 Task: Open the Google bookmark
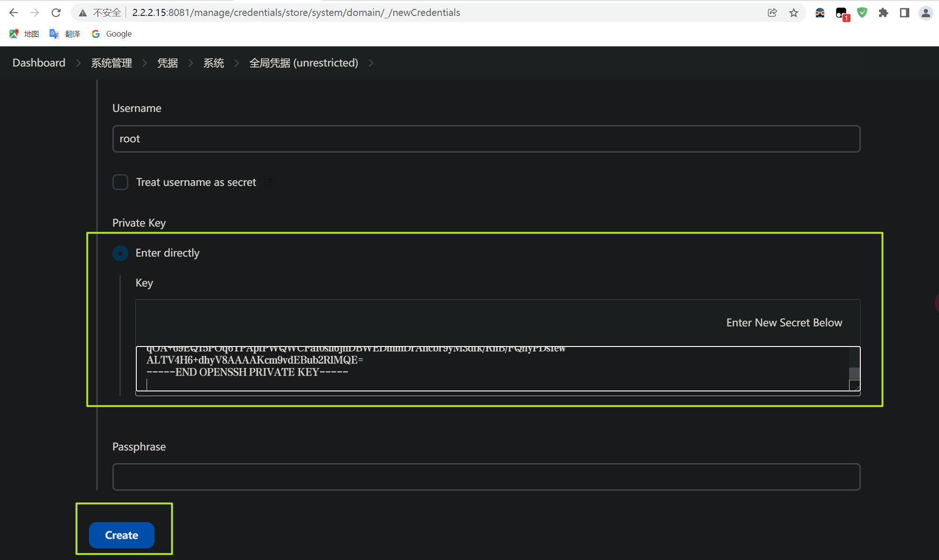(112, 34)
